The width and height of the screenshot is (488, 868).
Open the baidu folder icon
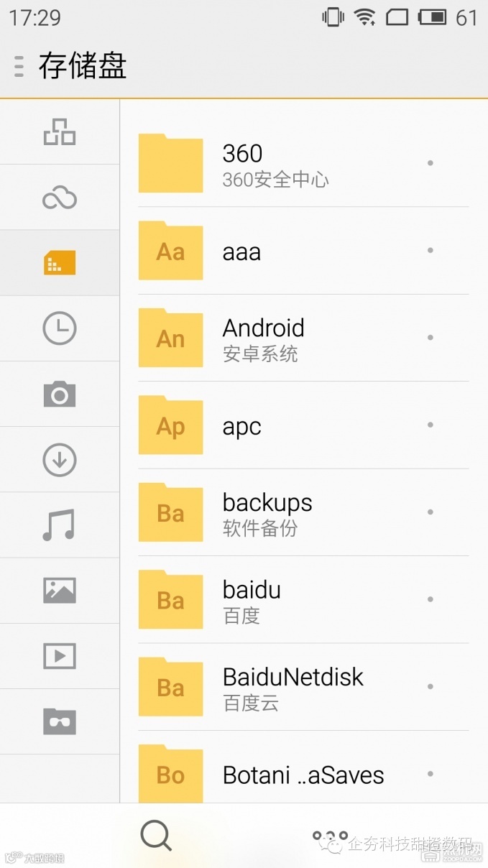[x=170, y=599]
